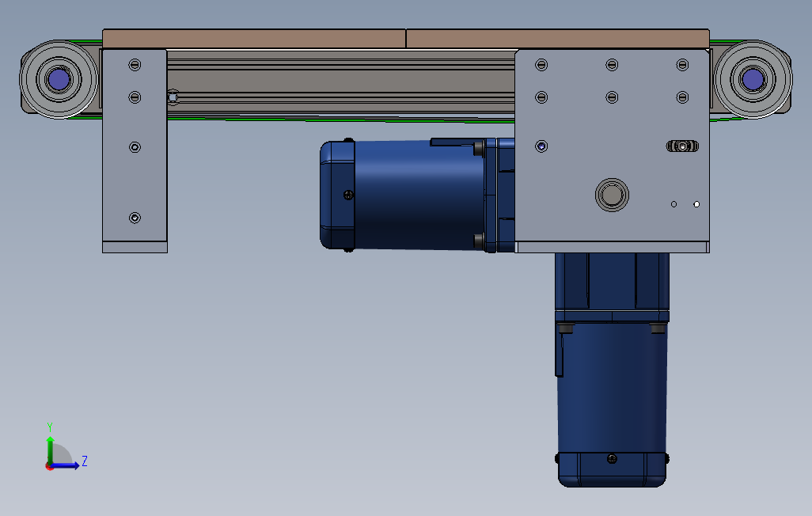Click the blue Z axis arrow of the triad
This screenshot has height=516, width=812.
pos(66,466)
